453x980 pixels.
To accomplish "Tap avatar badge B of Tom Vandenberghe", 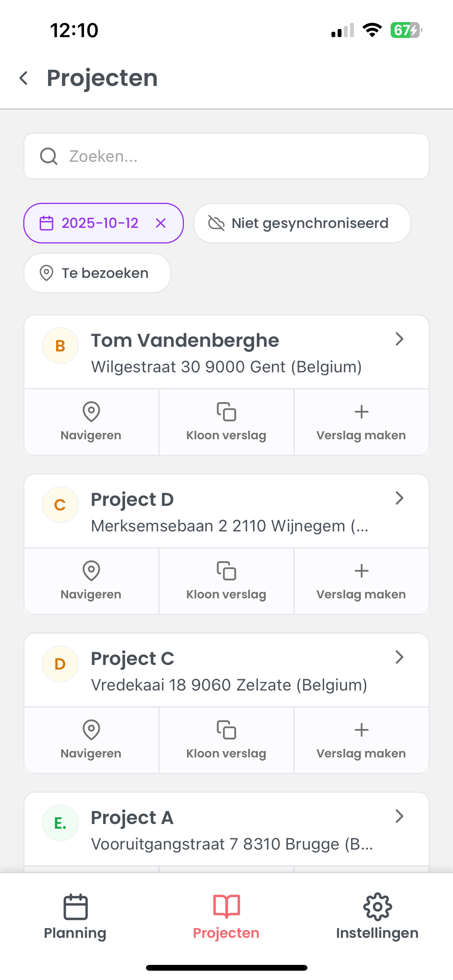I will coord(60,346).
